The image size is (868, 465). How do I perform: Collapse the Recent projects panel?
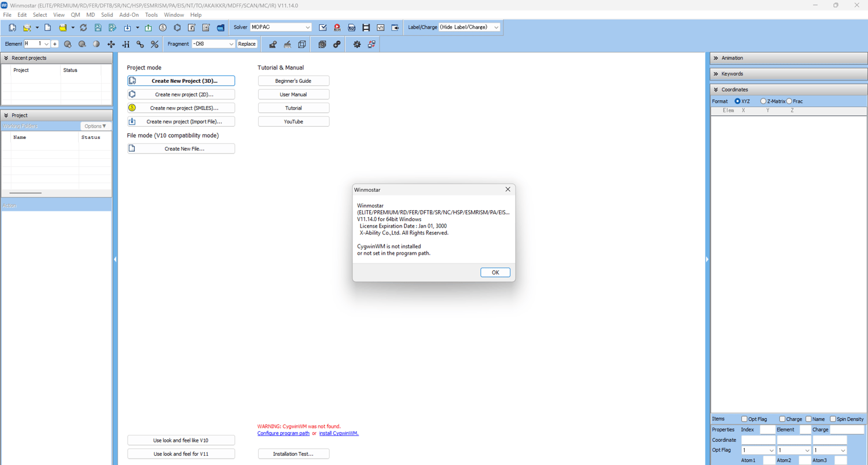coord(6,58)
